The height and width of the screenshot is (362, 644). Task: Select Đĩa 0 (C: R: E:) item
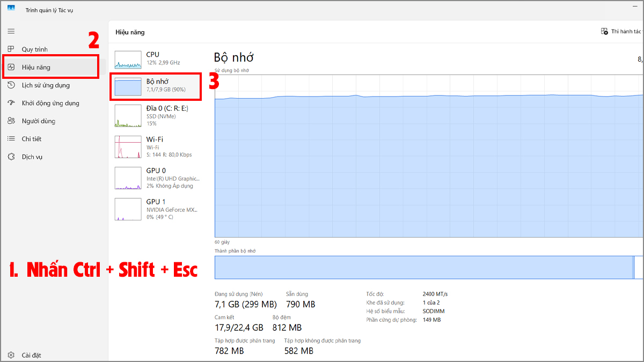(155, 115)
